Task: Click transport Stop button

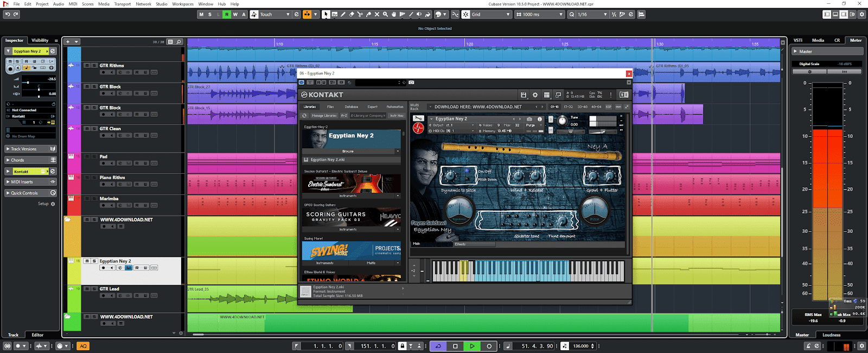Action: pyautogui.click(x=455, y=346)
